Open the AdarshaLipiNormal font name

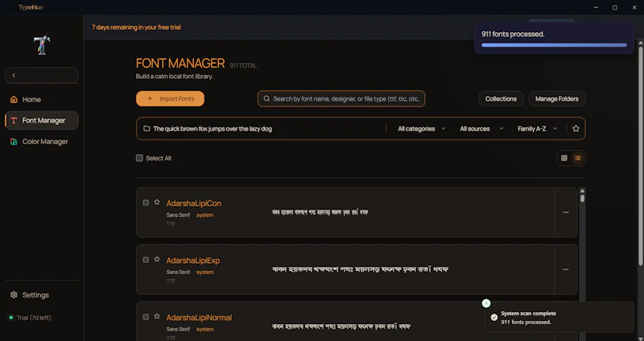click(x=199, y=318)
